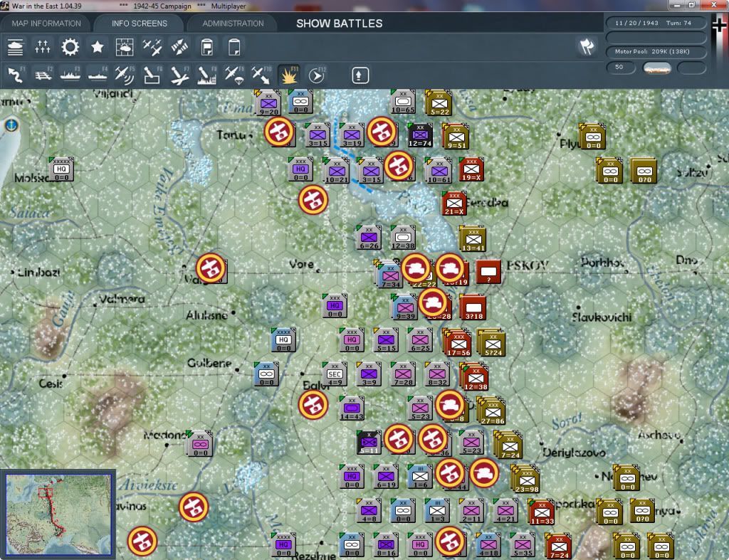Open the air doctrine planes icon

[x=152, y=47]
